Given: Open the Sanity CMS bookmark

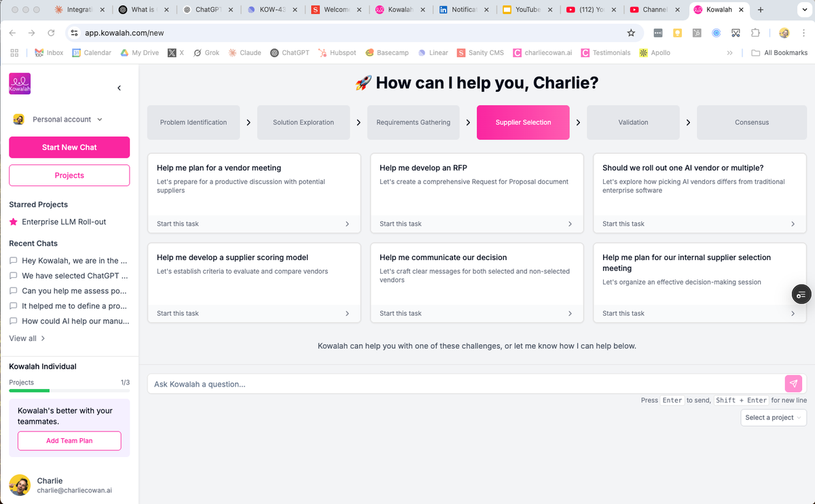Looking at the screenshot, I should tap(480, 52).
